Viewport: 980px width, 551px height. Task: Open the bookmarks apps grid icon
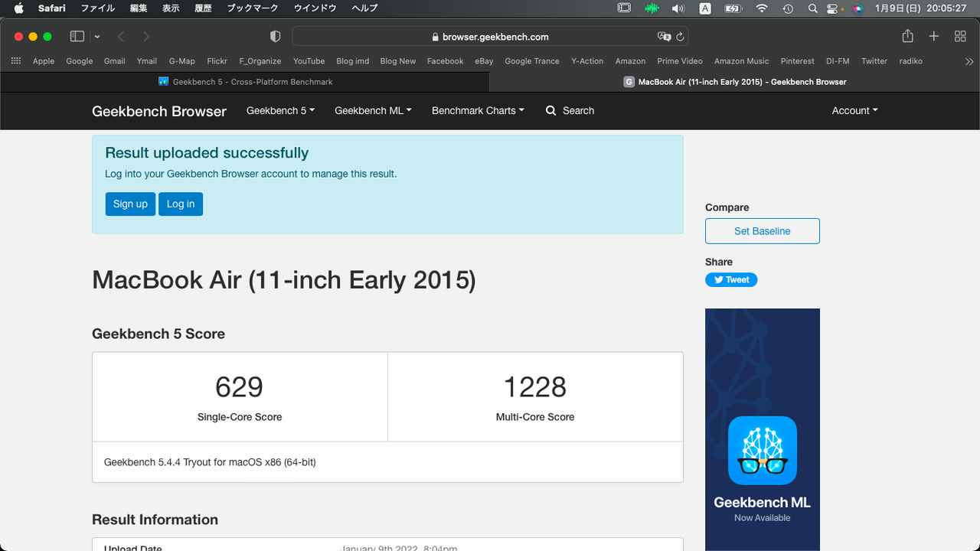[x=18, y=61]
